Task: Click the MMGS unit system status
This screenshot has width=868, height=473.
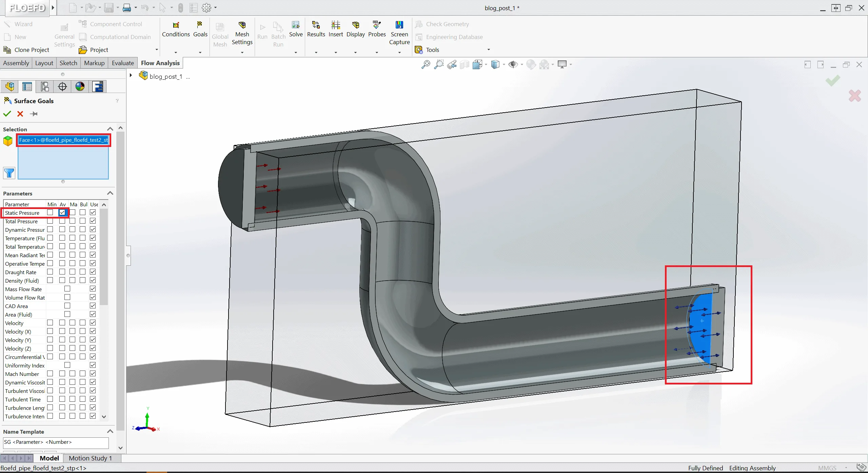Action: tap(827, 468)
